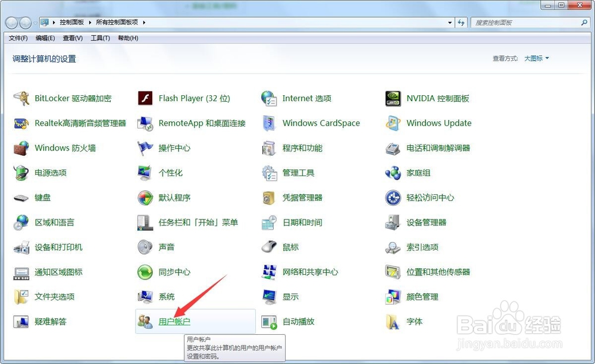The image size is (595, 364).
Task: Open the 通知区域图标 link
Action: 58,272
